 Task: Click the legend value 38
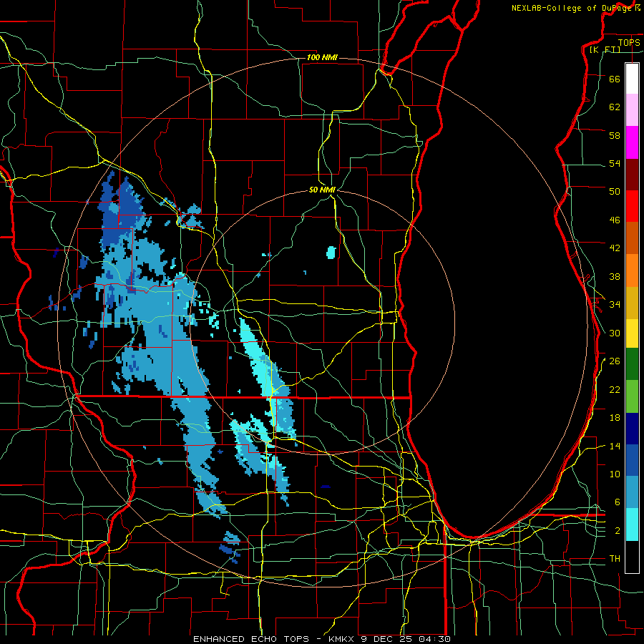coord(615,276)
